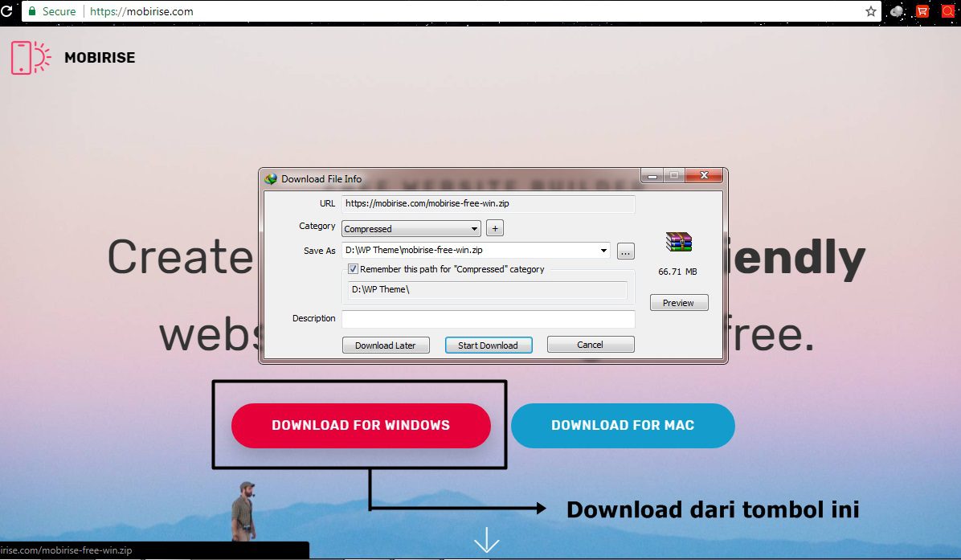961x560 pixels.
Task: Click Download for Windows button
Action: pyautogui.click(x=361, y=425)
